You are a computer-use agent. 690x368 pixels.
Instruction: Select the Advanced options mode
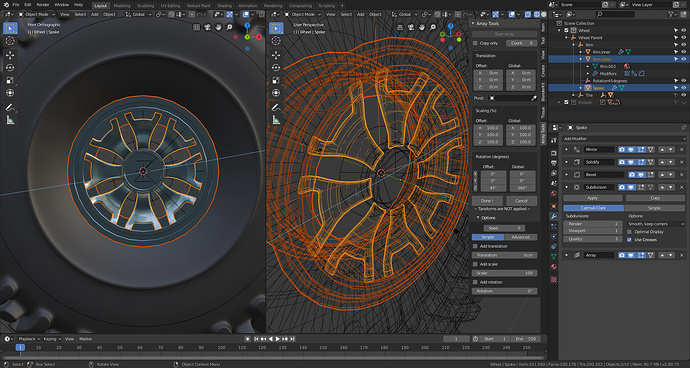coord(521,237)
